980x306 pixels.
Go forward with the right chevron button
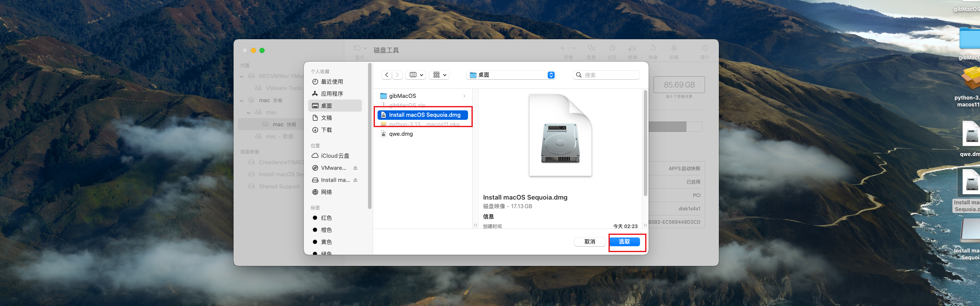click(x=397, y=75)
